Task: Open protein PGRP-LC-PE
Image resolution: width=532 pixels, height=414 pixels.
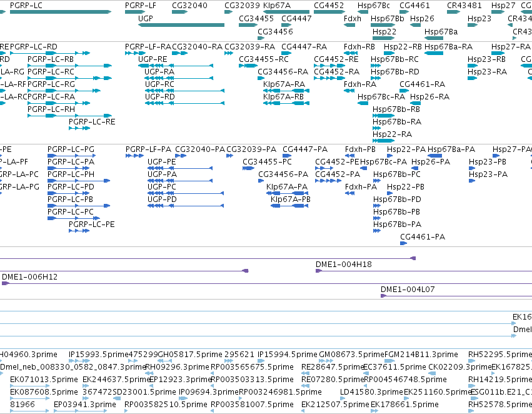Action: 92,225
